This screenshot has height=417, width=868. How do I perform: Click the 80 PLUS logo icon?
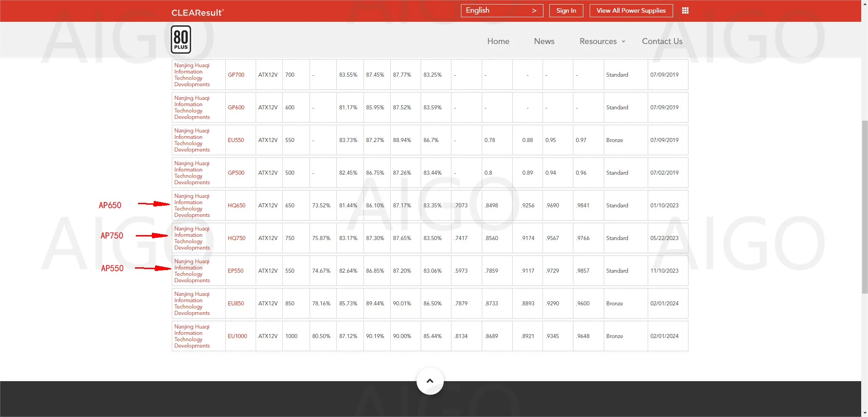tap(181, 40)
